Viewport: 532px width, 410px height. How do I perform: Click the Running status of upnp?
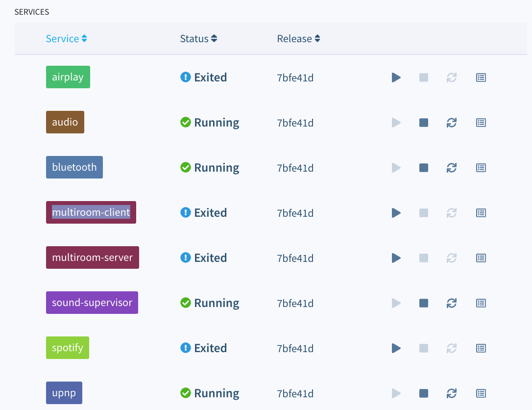(210, 393)
